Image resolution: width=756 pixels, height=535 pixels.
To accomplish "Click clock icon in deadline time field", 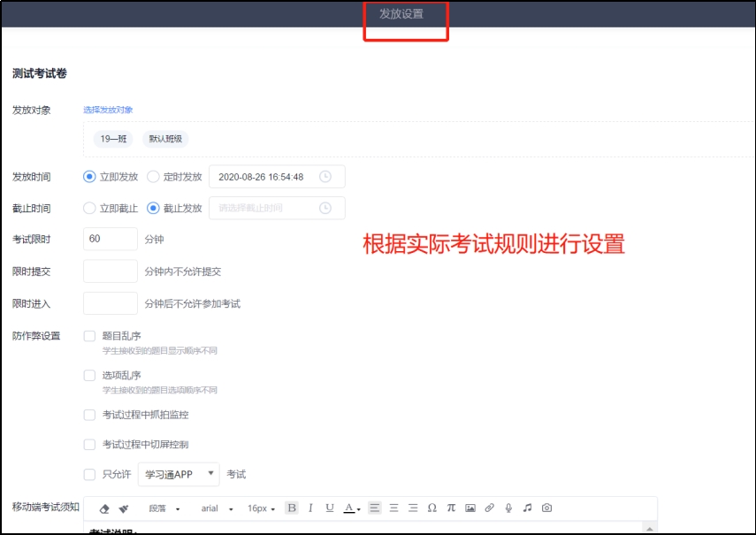I will (325, 208).
